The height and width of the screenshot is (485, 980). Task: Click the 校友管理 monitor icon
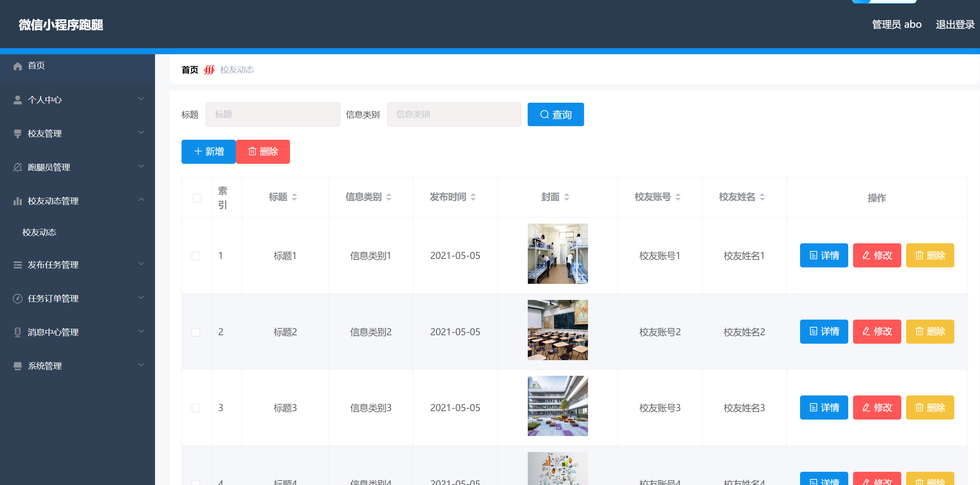point(18,133)
